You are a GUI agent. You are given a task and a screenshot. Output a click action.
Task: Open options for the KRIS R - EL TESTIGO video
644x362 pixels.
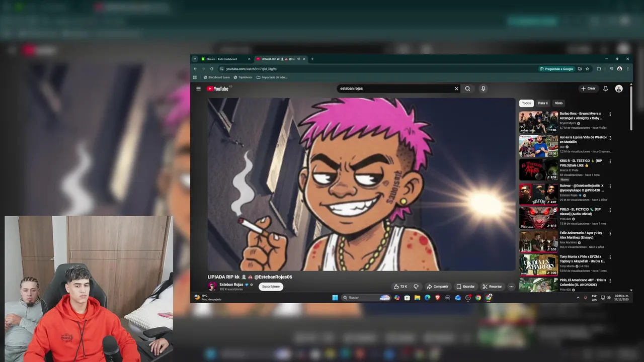tap(610, 161)
